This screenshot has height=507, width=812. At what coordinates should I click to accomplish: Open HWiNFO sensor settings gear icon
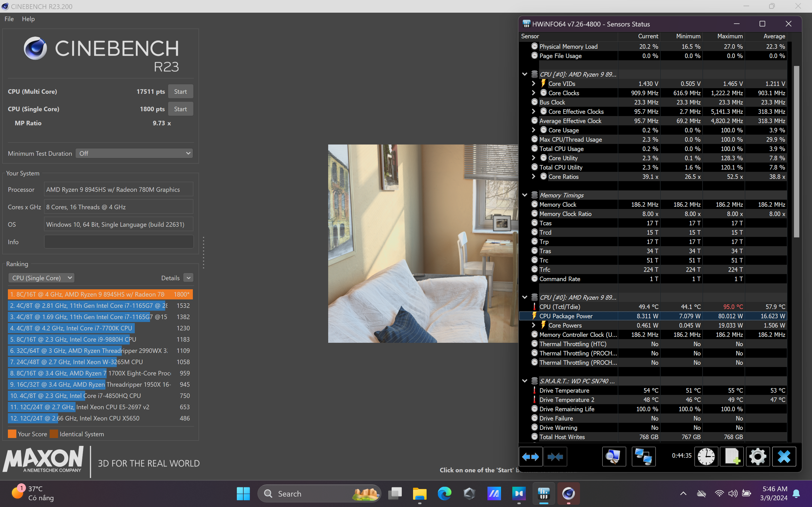click(x=758, y=456)
